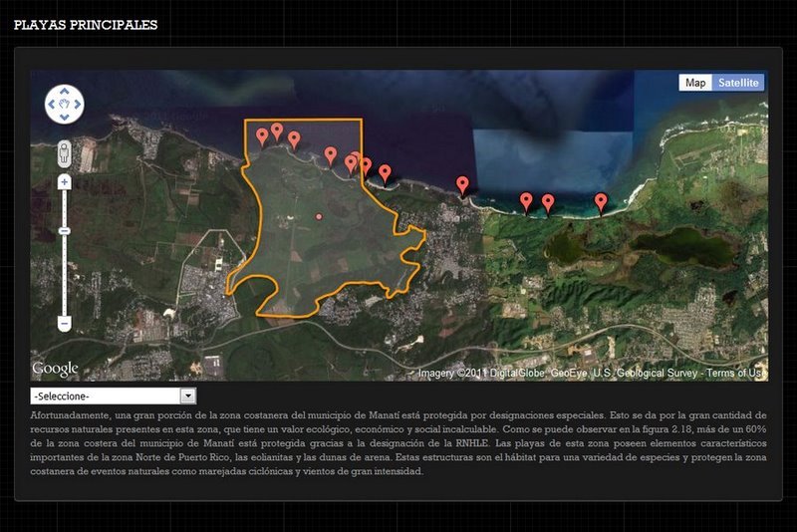Zoom in with the plus button

pyautogui.click(x=65, y=182)
